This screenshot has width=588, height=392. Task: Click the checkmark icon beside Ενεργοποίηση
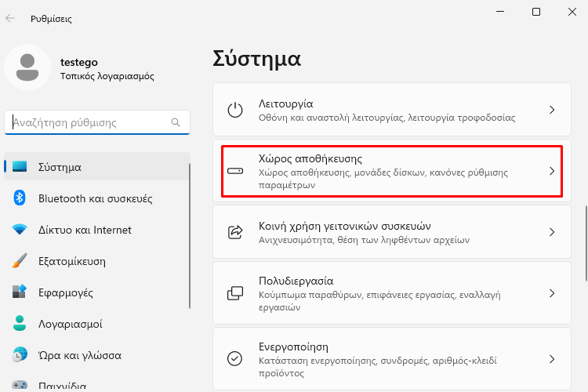234,358
